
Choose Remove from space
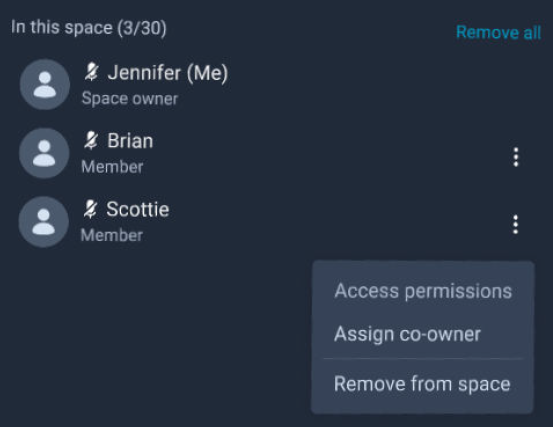(x=422, y=384)
